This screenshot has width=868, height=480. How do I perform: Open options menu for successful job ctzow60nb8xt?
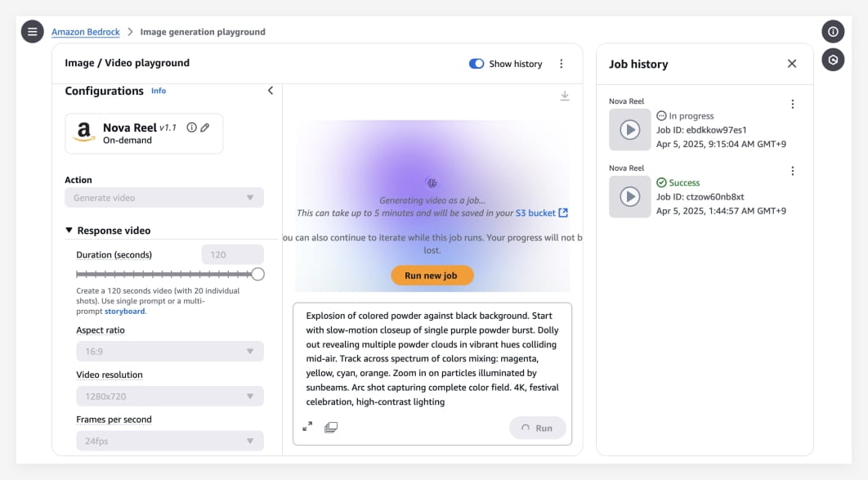pos(792,171)
